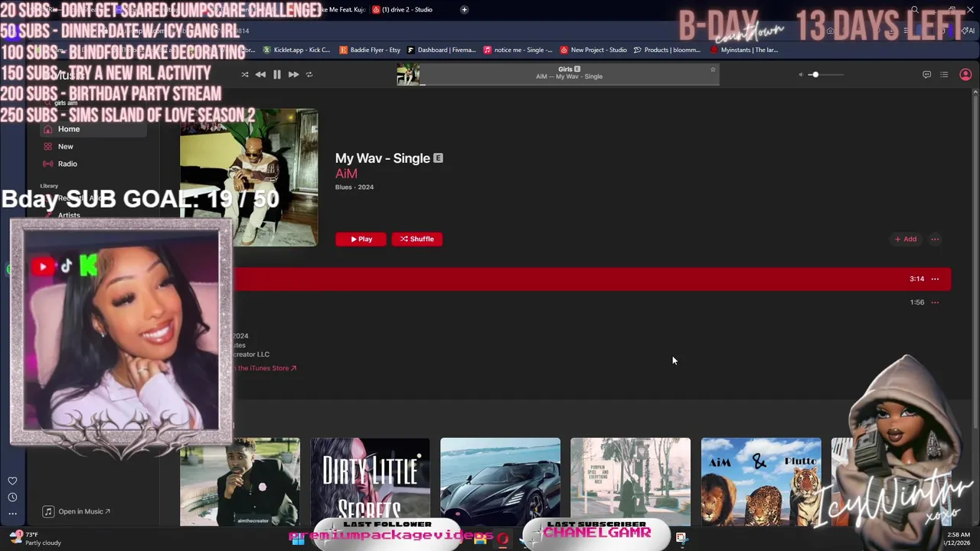Open the lyrics panel icon
This screenshot has width=980, height=551.
(926, 74)
